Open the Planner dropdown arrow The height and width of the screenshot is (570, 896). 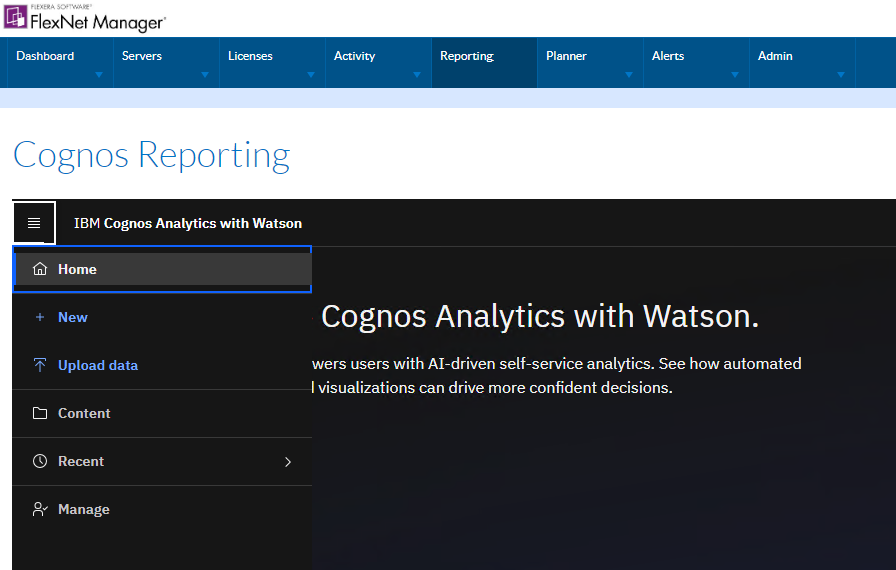pos(629,75)
